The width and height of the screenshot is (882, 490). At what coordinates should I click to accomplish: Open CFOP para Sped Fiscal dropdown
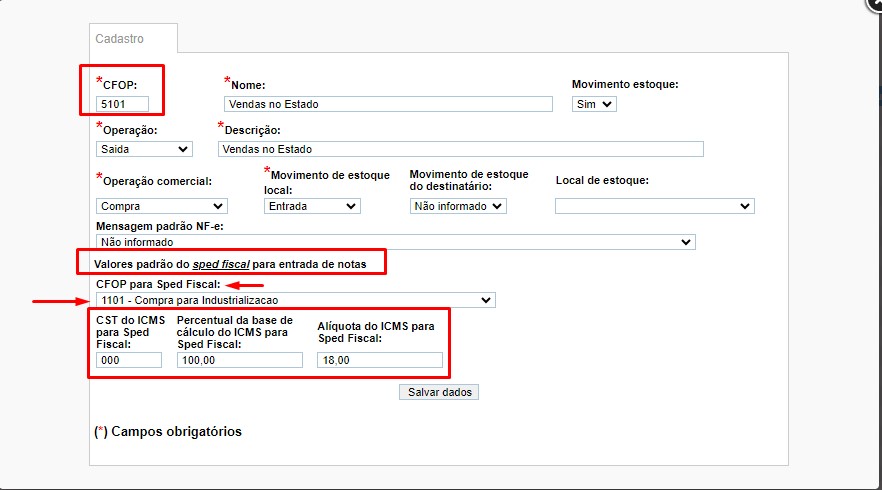tap(295, 300)
